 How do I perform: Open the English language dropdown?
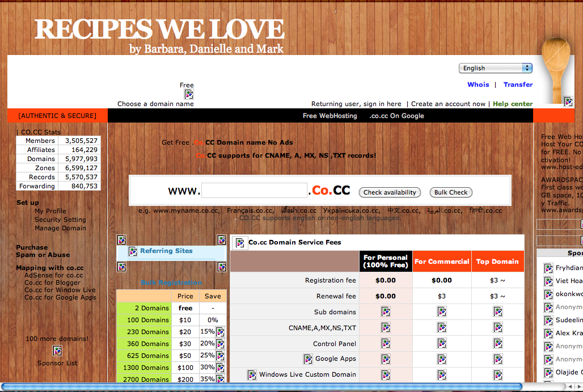coord(495,68)
